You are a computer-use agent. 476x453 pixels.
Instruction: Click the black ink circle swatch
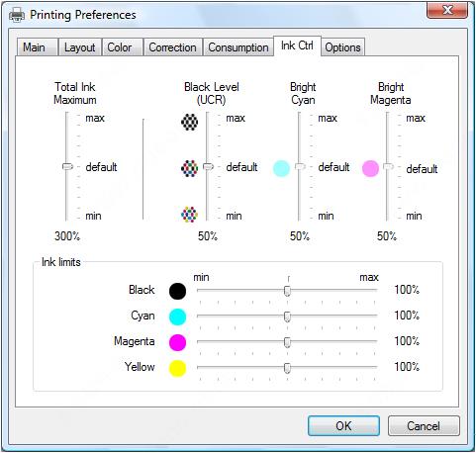(x=177, y=291)
